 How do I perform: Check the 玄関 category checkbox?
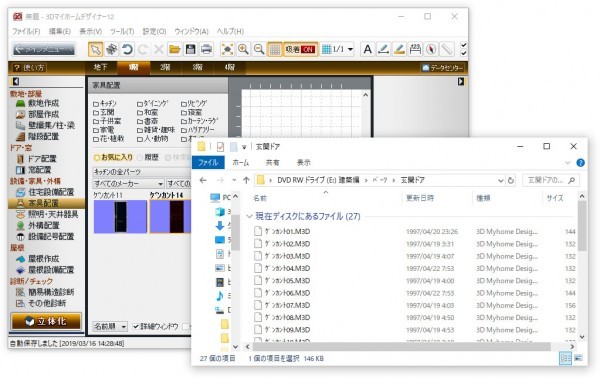96,113
